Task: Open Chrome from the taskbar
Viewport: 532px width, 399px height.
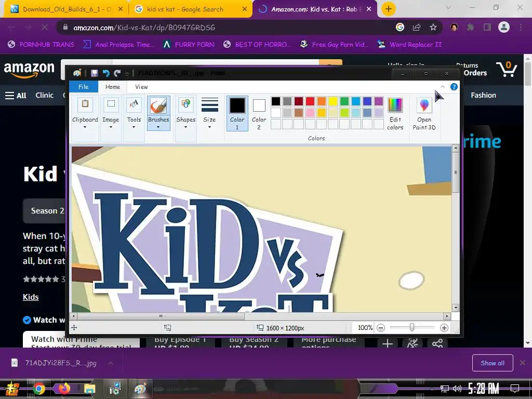Action: pyautogui.click(x=38, y=389)
